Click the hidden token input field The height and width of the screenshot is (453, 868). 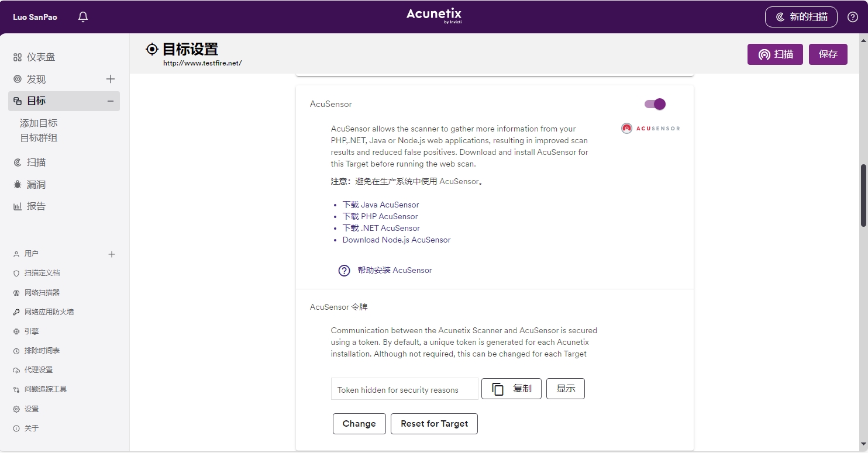[x=405, y=389]
